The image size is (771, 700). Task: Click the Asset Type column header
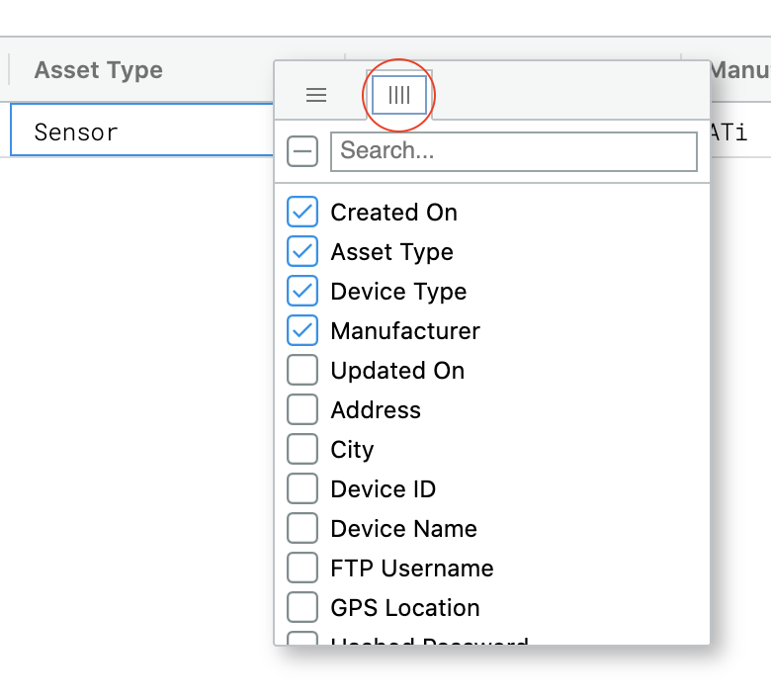(99, 70)
